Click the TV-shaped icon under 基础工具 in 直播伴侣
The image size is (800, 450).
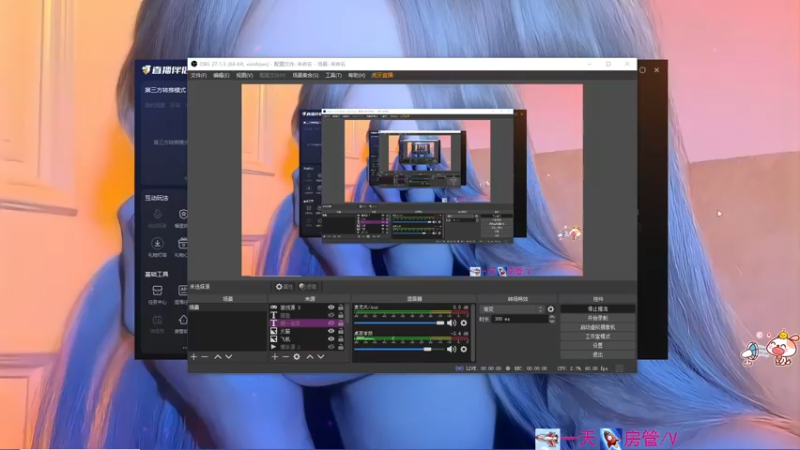(157, 320)
